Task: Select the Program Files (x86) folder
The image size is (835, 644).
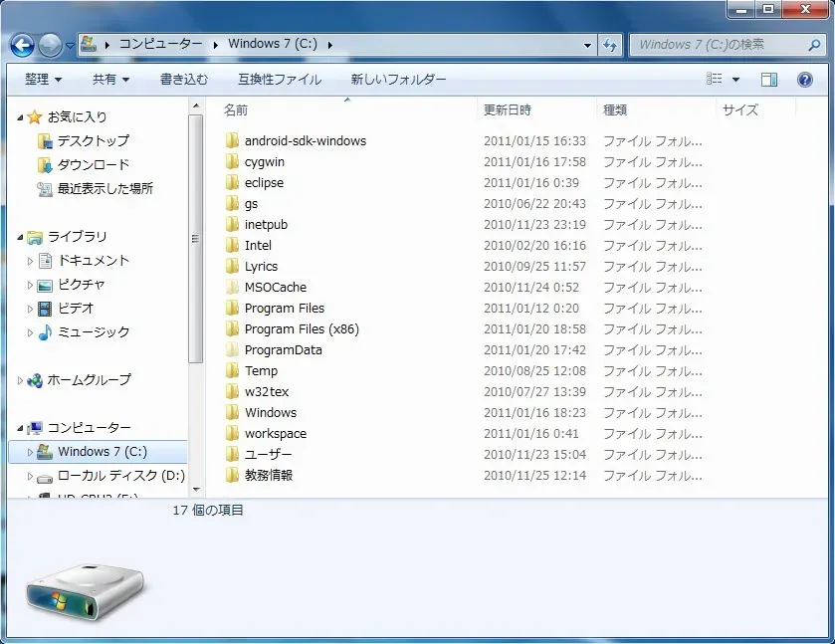Action: 302,329
